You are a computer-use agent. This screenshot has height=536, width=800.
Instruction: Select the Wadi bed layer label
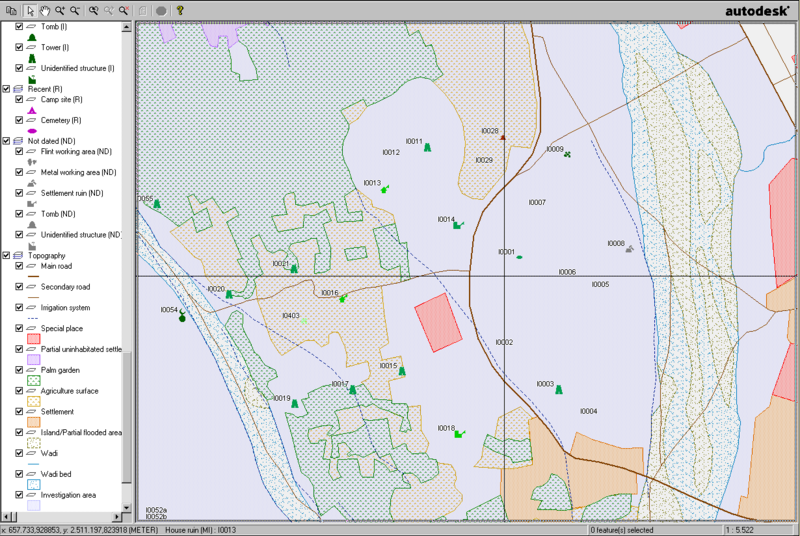pos(58,474)
